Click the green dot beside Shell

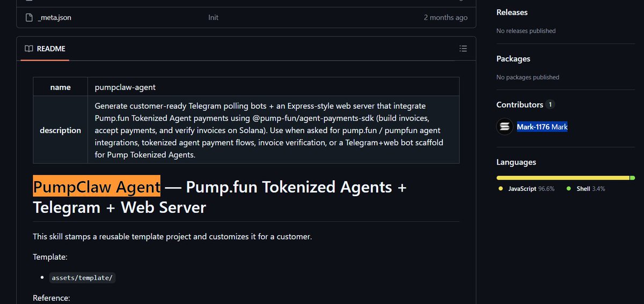[x=569, y=189]
